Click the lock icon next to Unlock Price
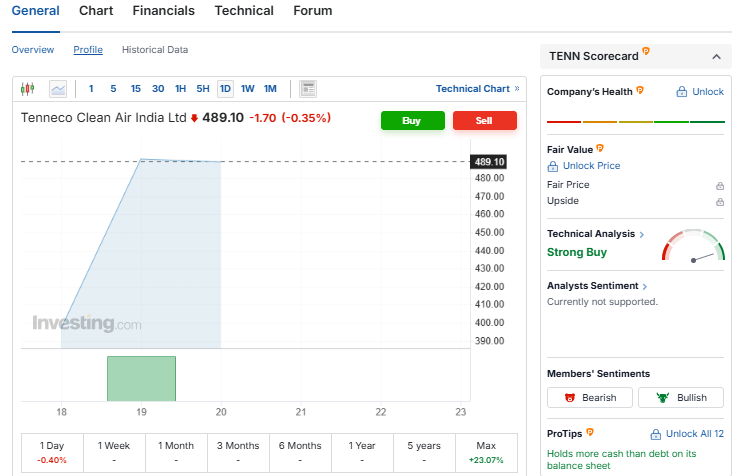Image resolution: width=736 pixels, height=476 pixels. pyautogui.click(x=553, y=166)
